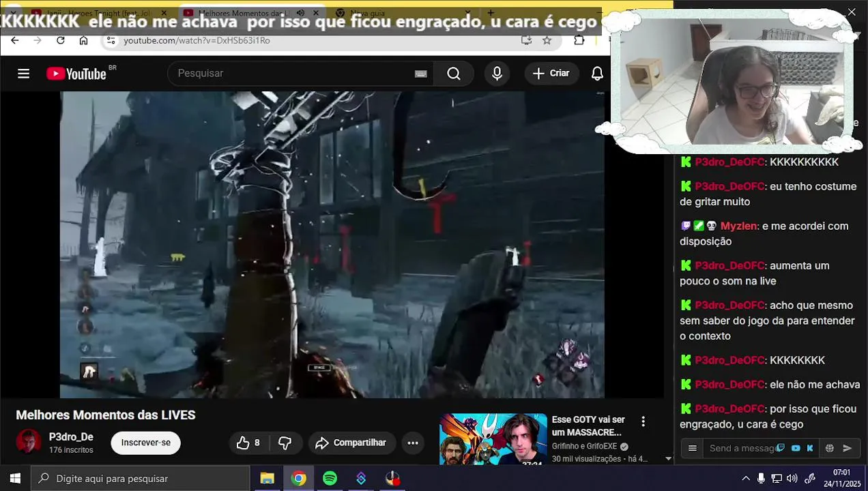Screen dimensions: 868x491
Task: Open the Grifinho e GrifoEXE channel link
Action: pos(585,446)
